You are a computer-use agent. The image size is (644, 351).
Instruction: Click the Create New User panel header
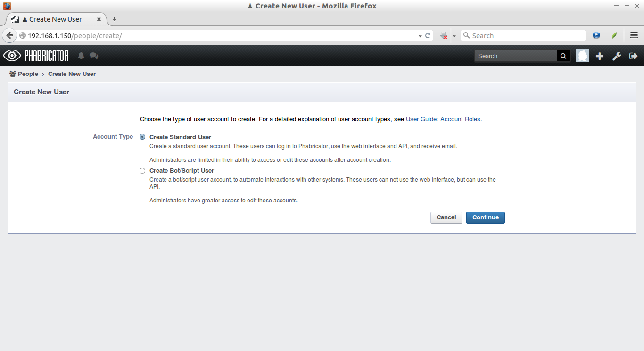pos(322,92)
